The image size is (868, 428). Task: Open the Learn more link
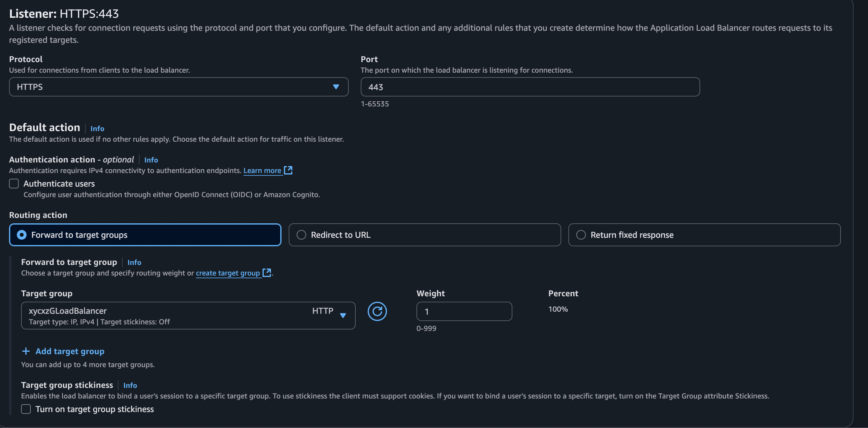pyautogui.click(x=262, y=170)
